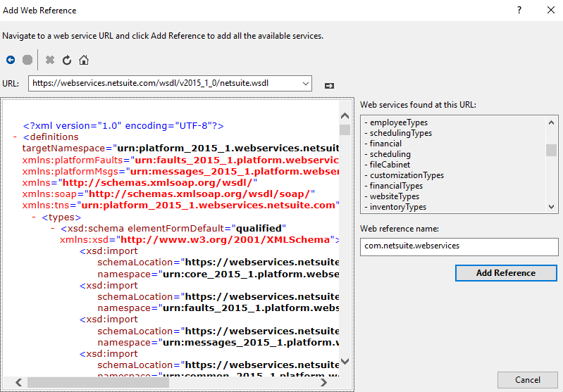563x392 pixels.
Task: Click the xmlns:xsd XMLSchema attribute line
Action: [x=199, y=240]
